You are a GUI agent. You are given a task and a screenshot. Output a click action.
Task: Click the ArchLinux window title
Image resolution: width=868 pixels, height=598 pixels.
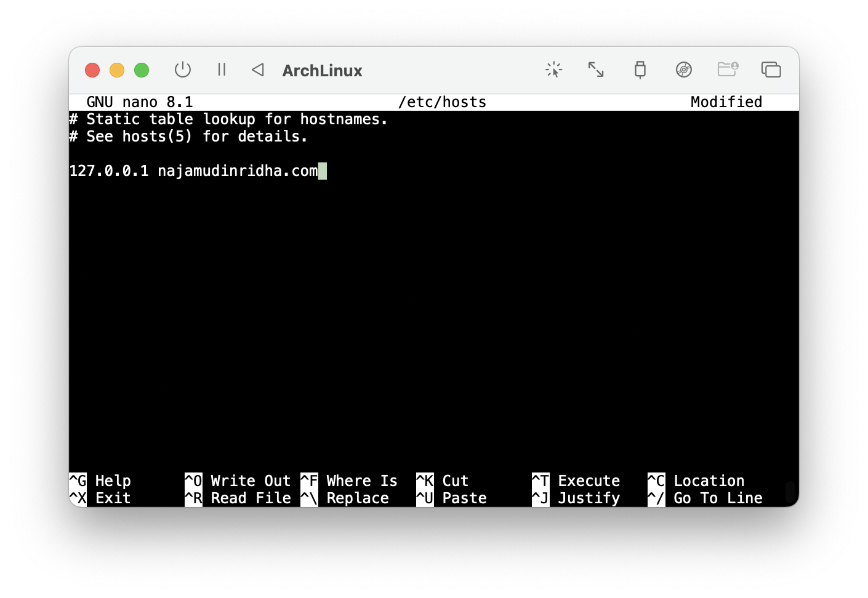click(x=323, y=71)
